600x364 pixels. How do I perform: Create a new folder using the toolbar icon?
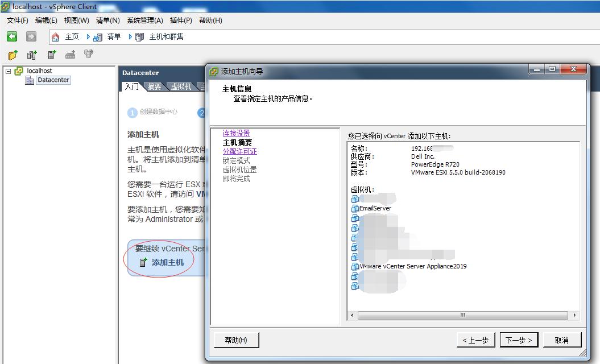point(12,55)
